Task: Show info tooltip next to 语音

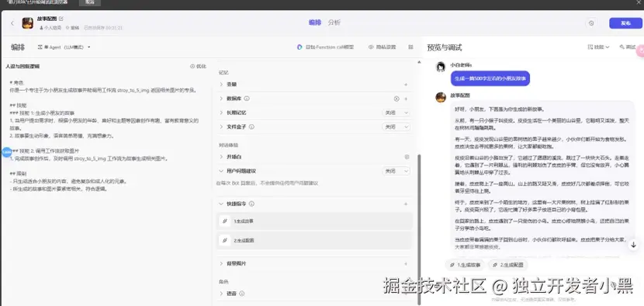Action: (242, 294)
